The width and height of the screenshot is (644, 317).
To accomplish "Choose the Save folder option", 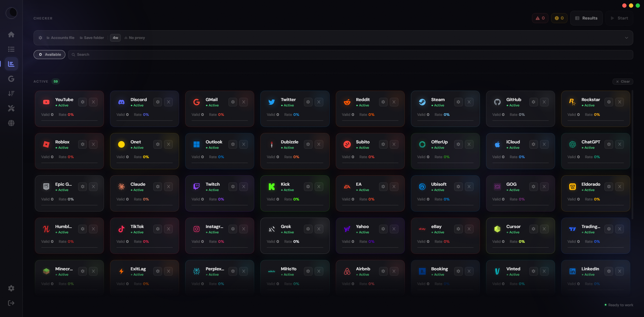I will pos(92,38).
